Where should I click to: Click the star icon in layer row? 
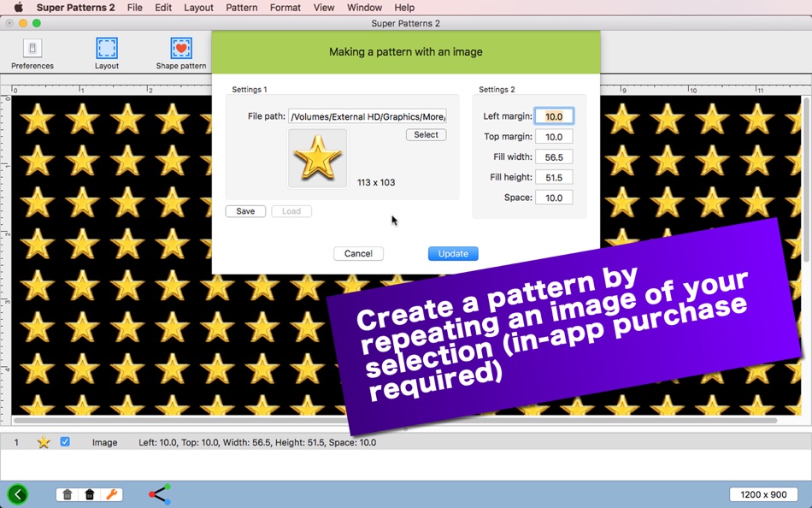click(44, 442)
